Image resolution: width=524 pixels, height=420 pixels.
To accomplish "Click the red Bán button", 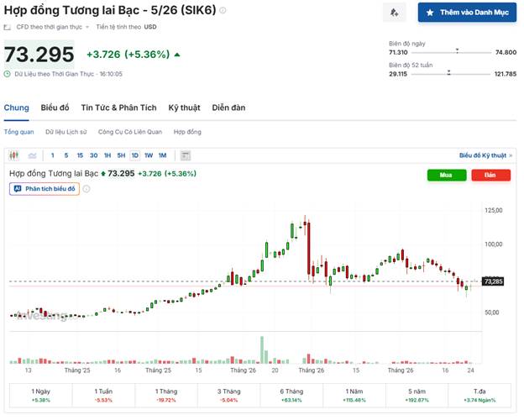I will [x=490, y=175].
